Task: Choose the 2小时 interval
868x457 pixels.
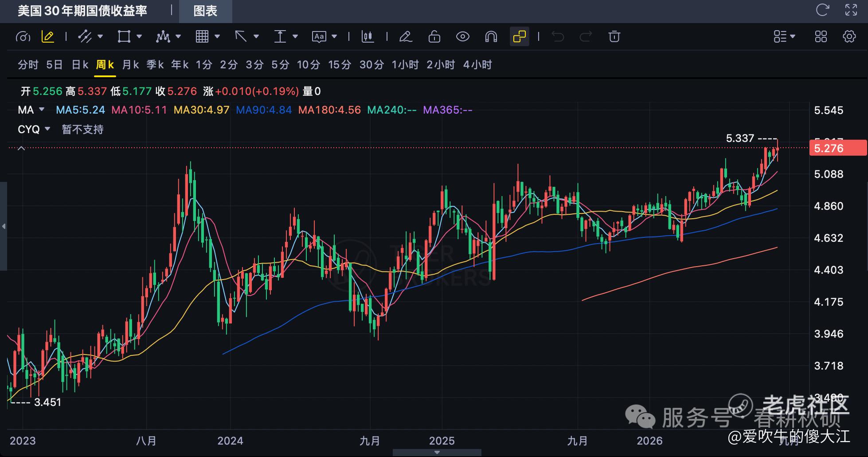Action: click(x=441, y=65)
